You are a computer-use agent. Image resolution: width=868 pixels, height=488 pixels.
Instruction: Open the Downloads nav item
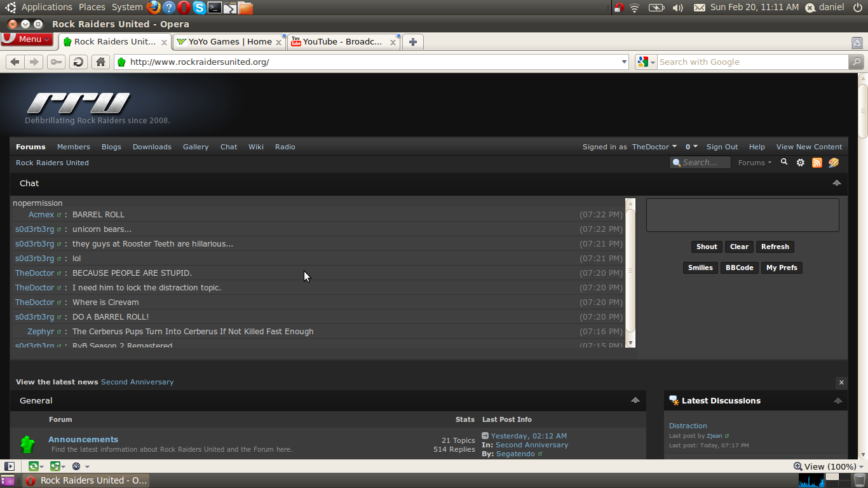pyautogui.click(x=152, y=147)
